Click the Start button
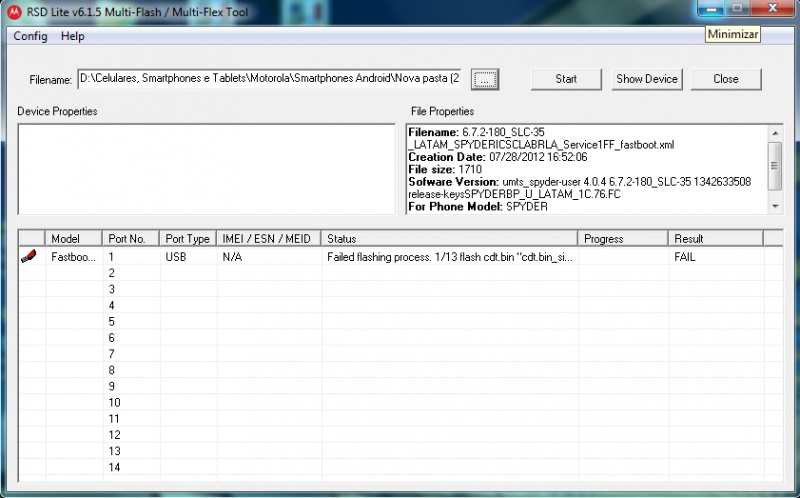 click(x=566, y=79)
